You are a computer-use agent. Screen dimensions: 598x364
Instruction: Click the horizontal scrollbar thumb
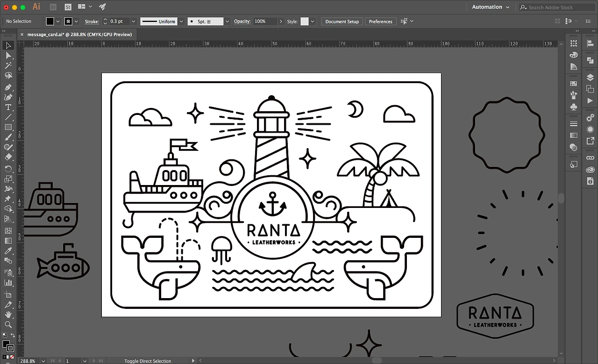point(377,361)
